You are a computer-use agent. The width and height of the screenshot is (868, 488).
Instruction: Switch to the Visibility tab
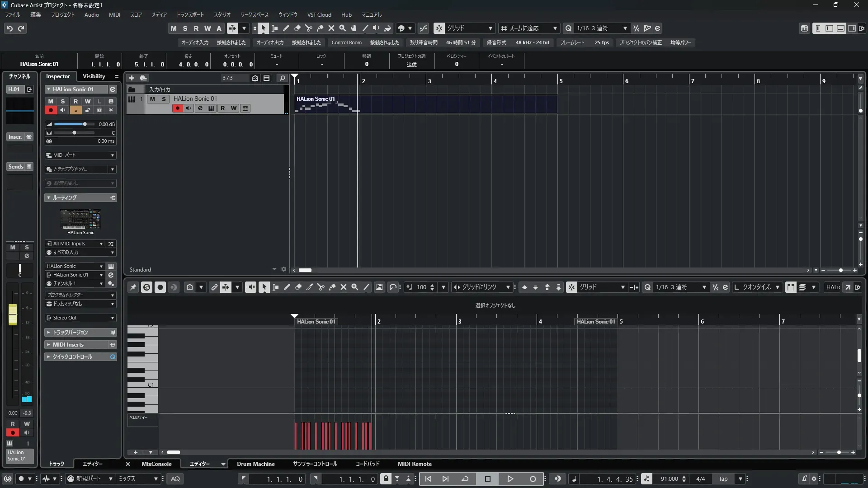click(x=94, y=76)
